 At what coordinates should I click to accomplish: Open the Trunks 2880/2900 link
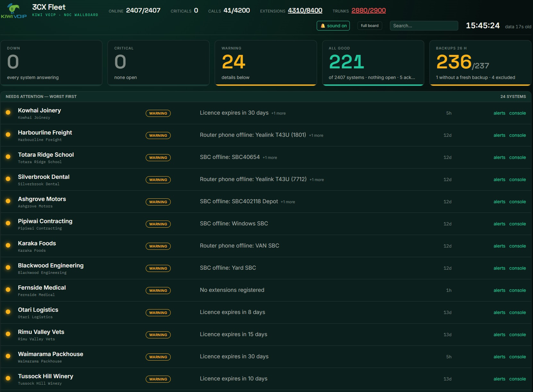pos(369,11)
